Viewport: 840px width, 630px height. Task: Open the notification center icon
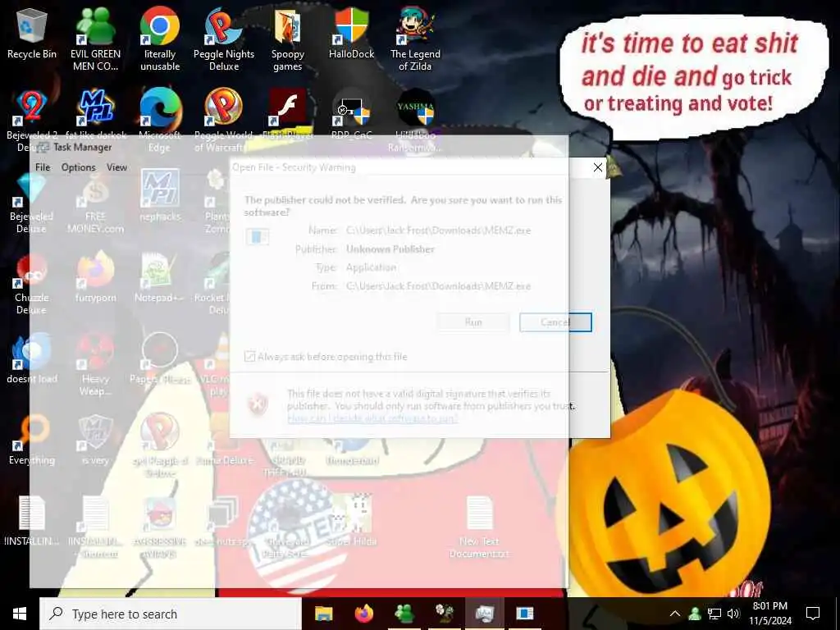813,614
